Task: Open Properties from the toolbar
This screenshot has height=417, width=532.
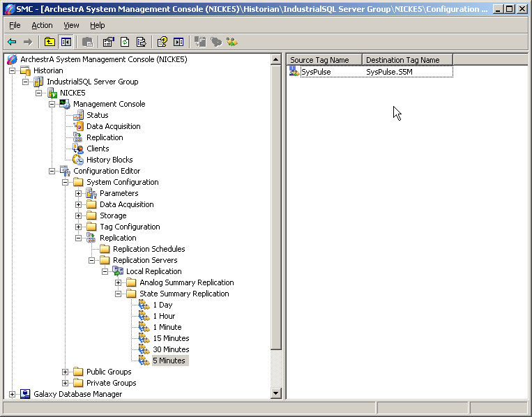Action: click(108, 42)
